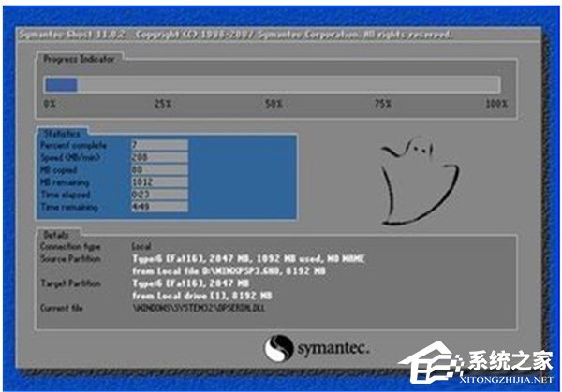Select the Time elapsed value field showing 0:23
Image resolution: width=562 pixels, height=392 pixels.
[x=159, y=195]
